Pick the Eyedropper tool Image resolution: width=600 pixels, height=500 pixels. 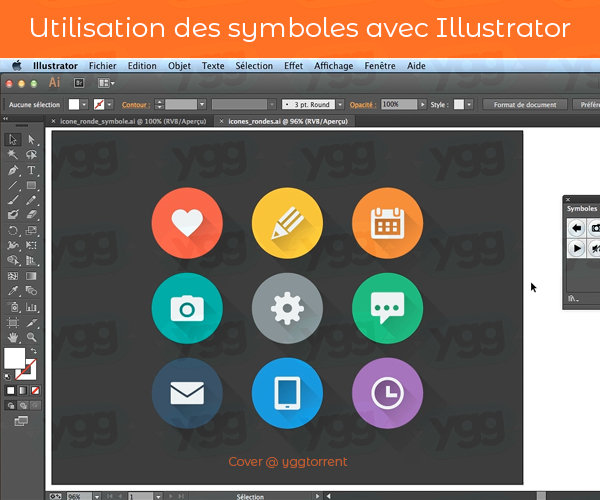[x=13, y=291]
